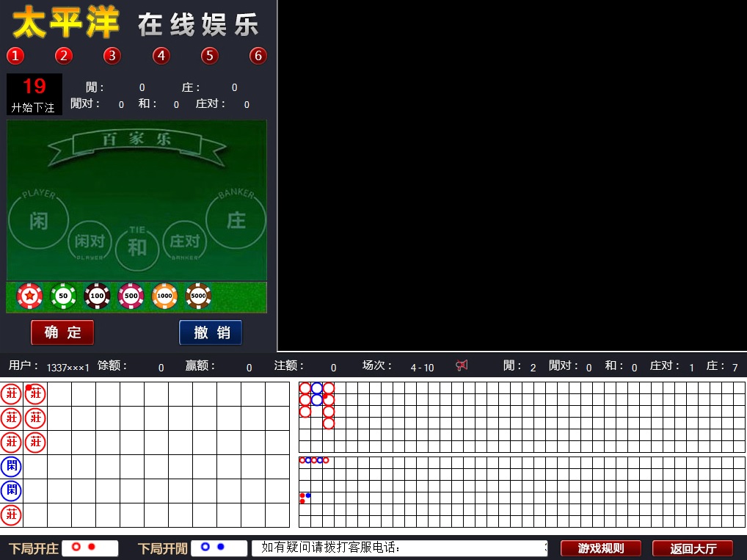Viewport: 747px width, 560px height.
Task: Pick the green 50 chip
Action: pos(64,296)
